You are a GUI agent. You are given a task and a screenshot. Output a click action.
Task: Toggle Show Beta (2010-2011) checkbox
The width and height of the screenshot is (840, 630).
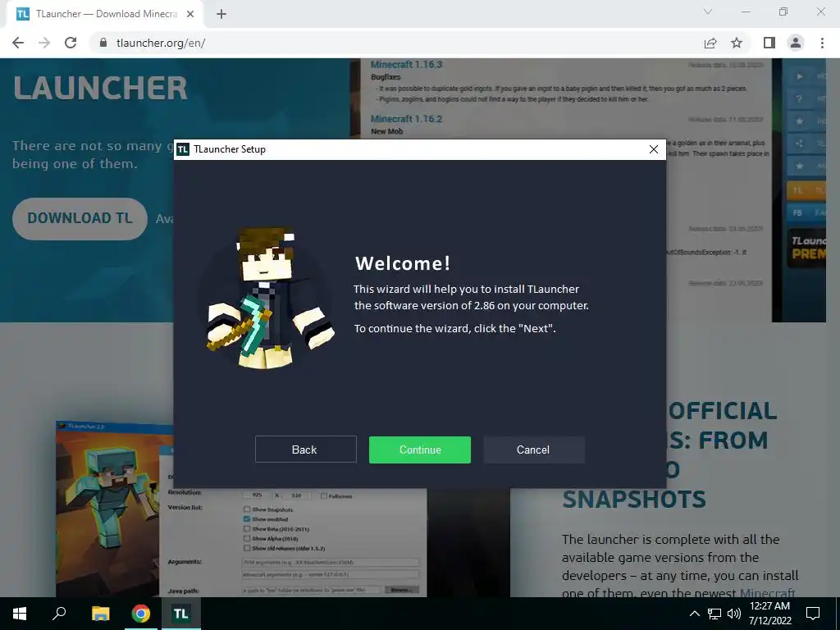[x=247, y=529]
